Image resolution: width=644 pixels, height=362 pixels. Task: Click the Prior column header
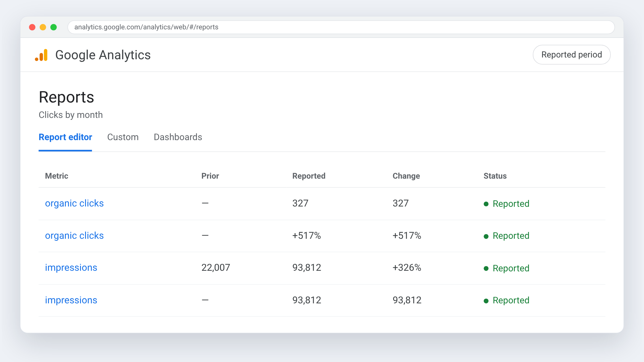pos(210,176)
